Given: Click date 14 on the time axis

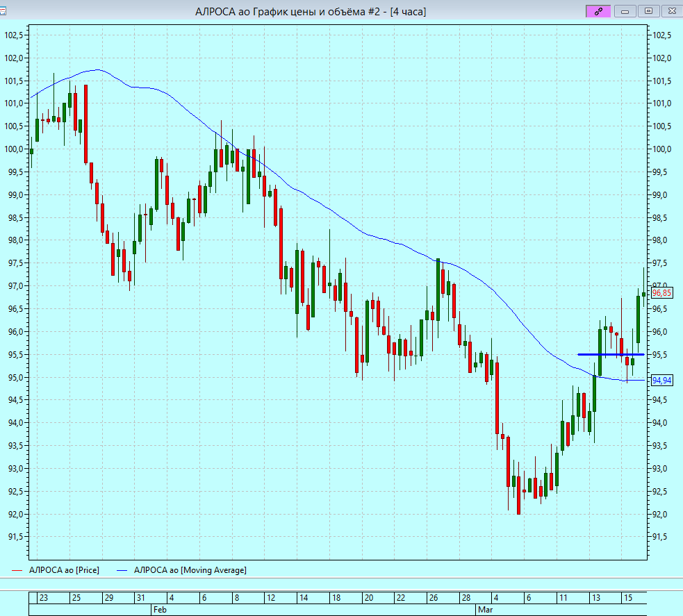Looking at the screenshot, I should 304,598.
